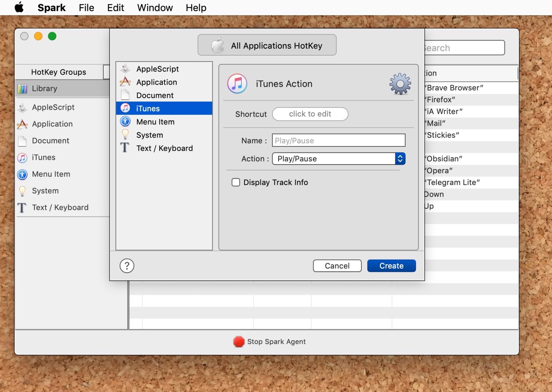Click the Name text field
This screenshot has width=552, height=392.
pyautogui.click(x=338, y=141)
